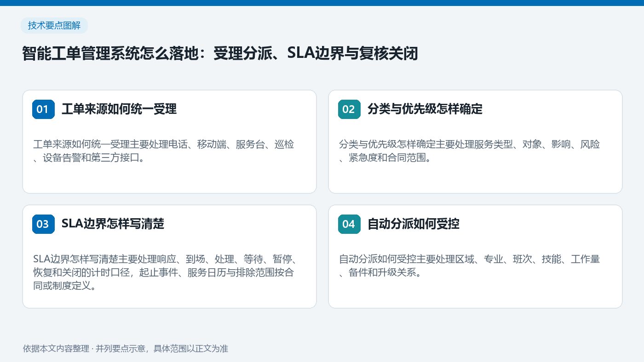644x362 pixels.
Task: Select heading 分类与优先级怎样确定
Action: 425,109
